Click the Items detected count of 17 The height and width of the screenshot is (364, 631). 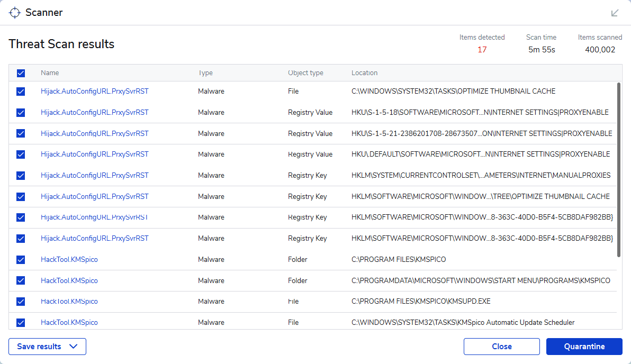click(482, 49)
